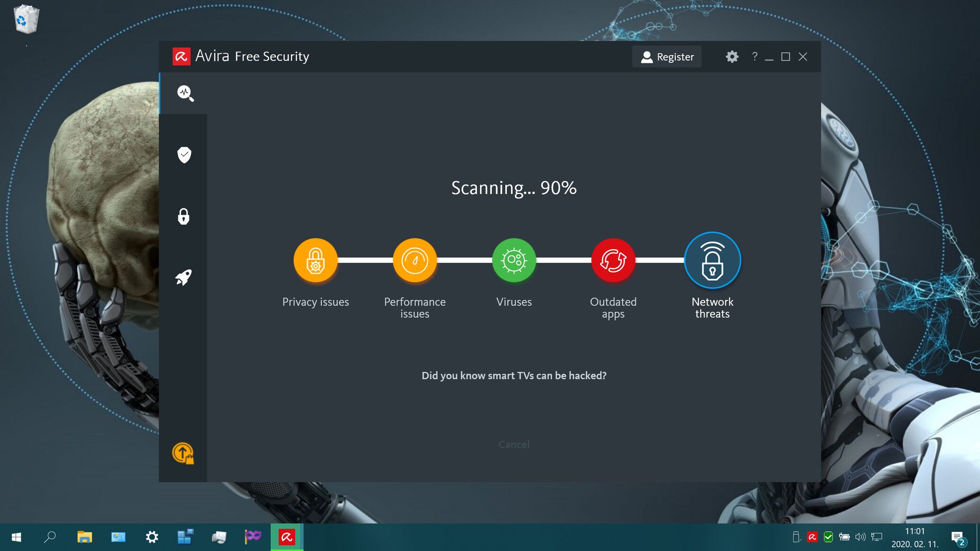Click the Network threats scan circle
The height and width of the screenshot is (551, 980).
pos(712,260)
